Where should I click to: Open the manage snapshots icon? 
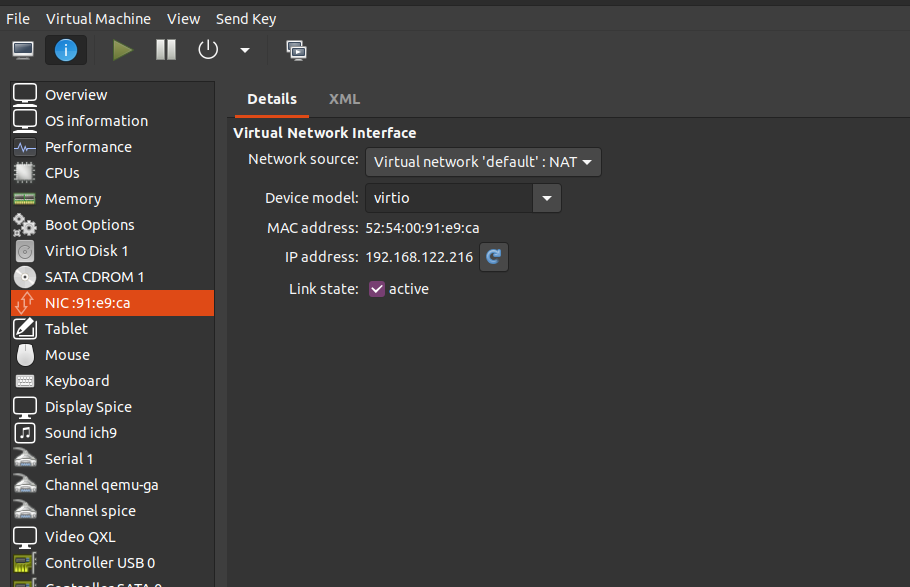297,51
